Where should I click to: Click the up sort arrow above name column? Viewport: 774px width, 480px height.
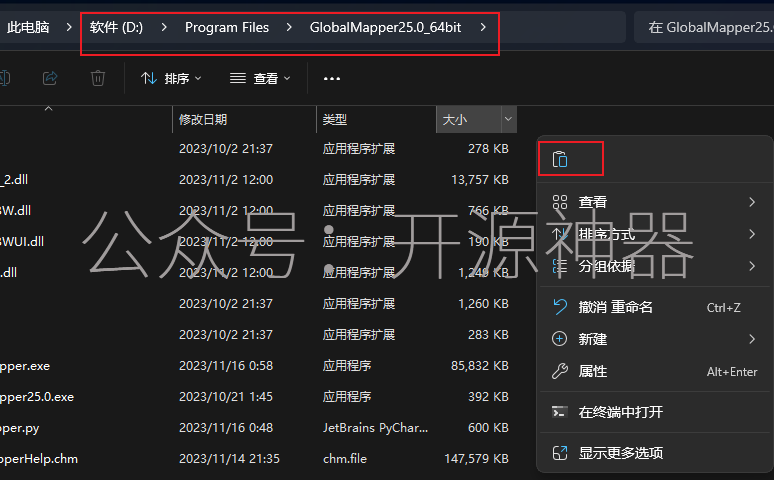[48, 108]
